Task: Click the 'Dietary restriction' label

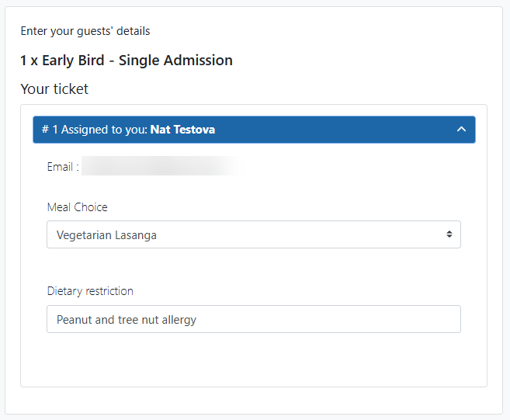Action: click(90, 291)
